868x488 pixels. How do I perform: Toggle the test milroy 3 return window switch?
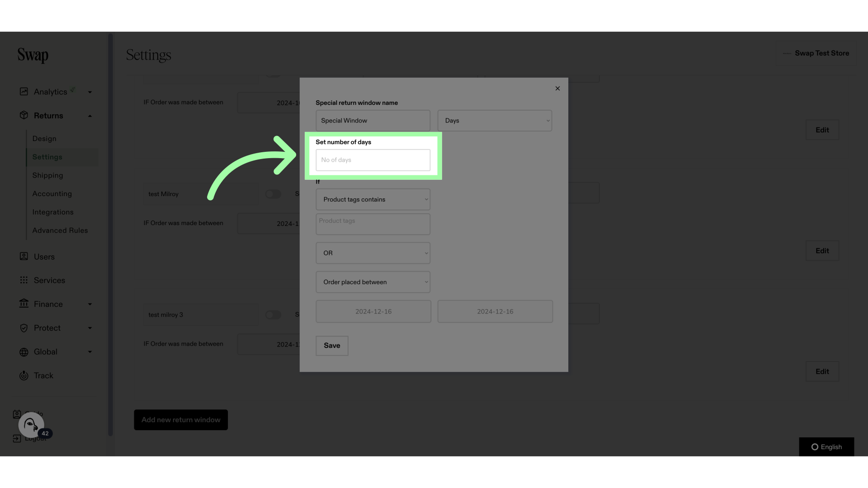click(x=274, y=315)
